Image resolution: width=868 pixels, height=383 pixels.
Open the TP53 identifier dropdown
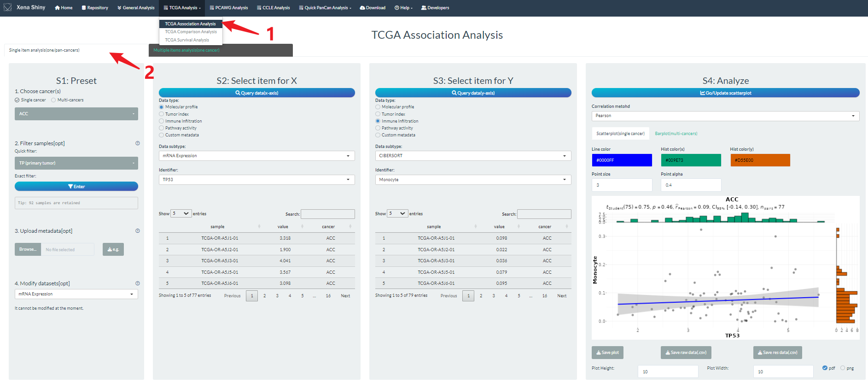point(256,180)
